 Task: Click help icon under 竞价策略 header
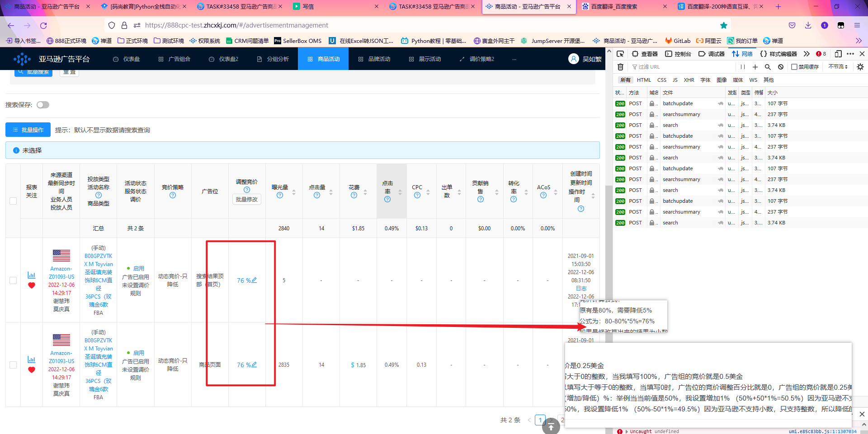pyautogui.click(x=173, y=196)
